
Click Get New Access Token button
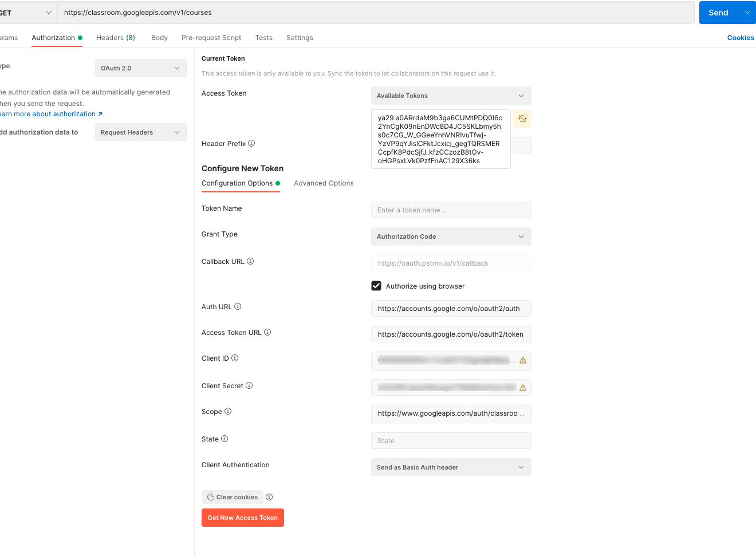(243, 518)
